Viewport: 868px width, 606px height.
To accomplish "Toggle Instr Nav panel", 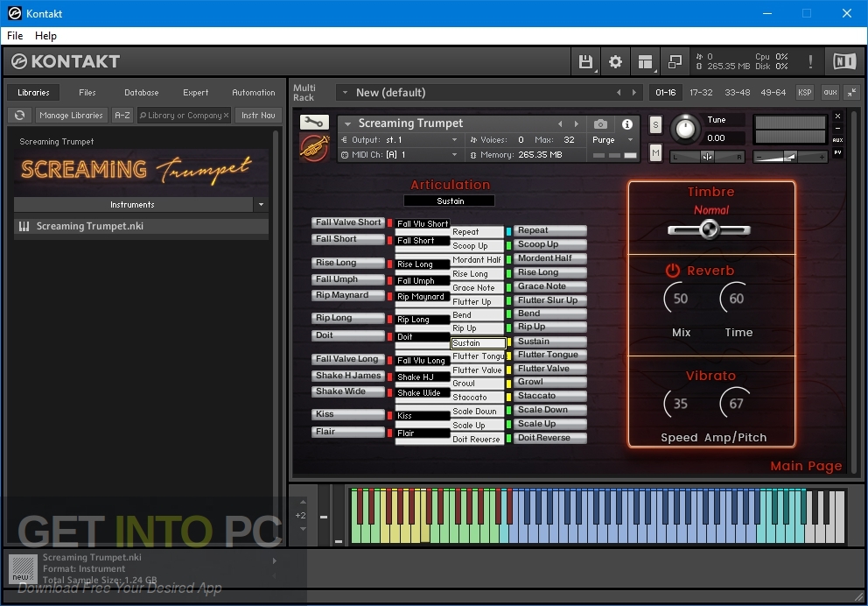I will tap(258, 116).
